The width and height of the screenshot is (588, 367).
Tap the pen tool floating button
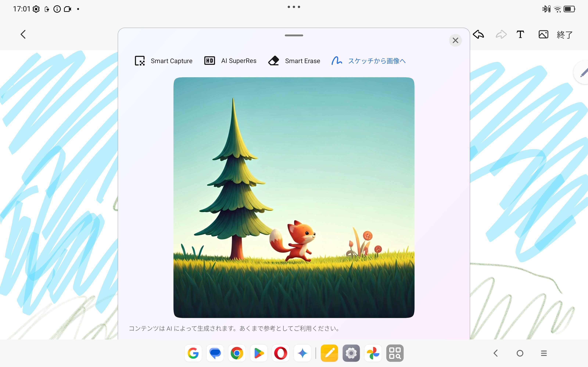(x=583, y=73)
